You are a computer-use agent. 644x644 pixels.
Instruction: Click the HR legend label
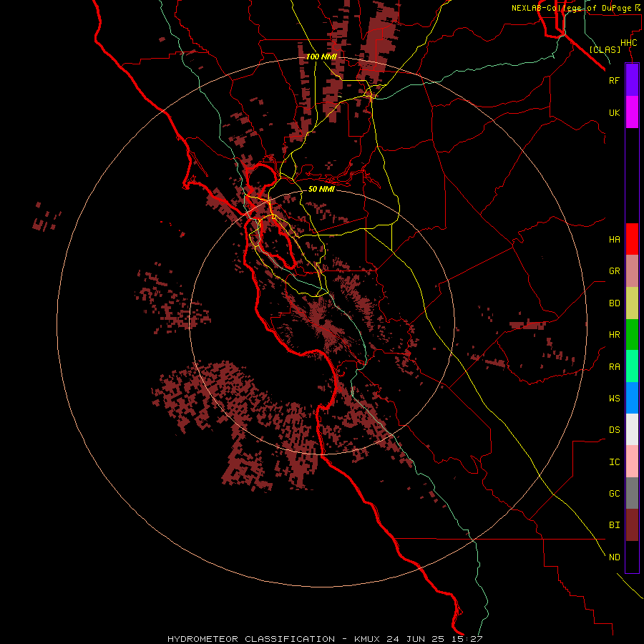point(614,335)
